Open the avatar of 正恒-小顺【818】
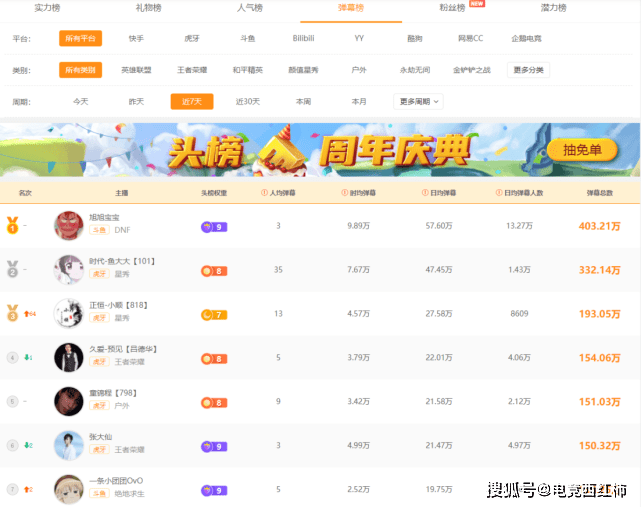 coord(69,314)
